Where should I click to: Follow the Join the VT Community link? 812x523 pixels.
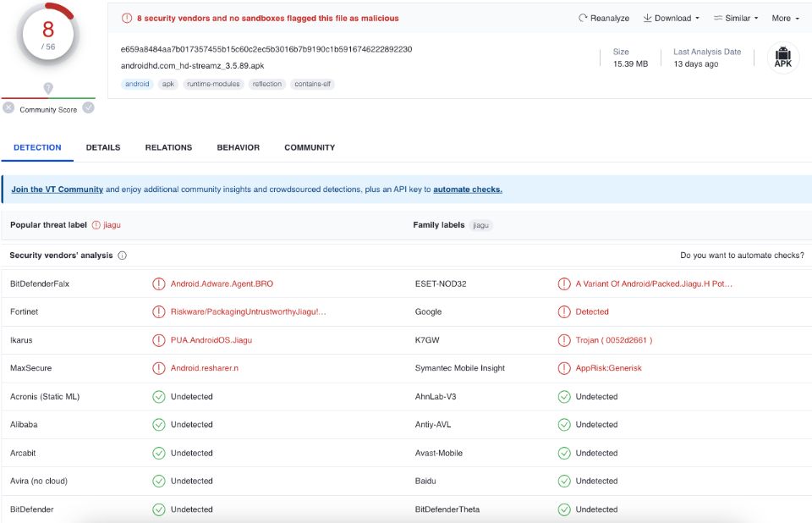pyautogui.click(x=58, y=190)
